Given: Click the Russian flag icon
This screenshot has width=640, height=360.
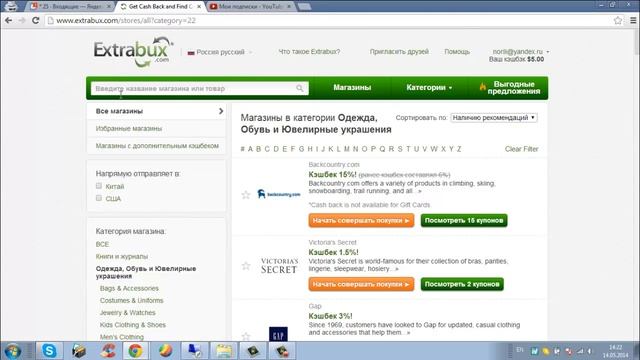Looking at the screenshot, I should [x=191, y=53].
